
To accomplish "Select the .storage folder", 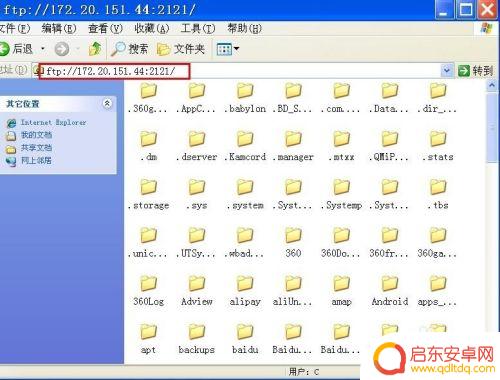I will point(148,195).
